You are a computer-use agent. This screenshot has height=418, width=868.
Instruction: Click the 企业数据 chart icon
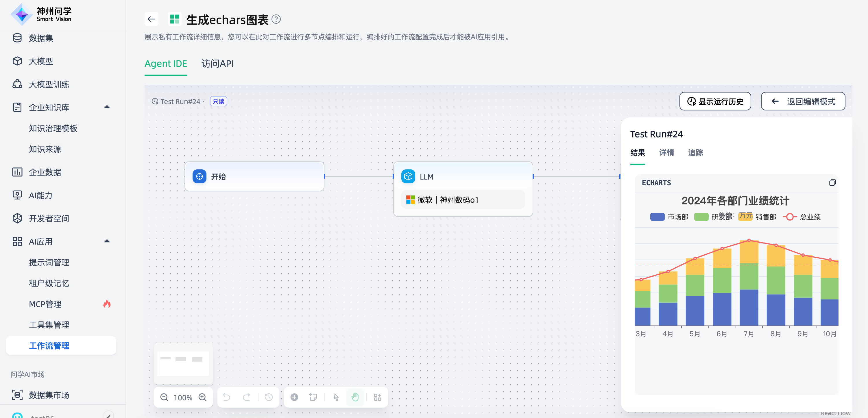click(x=17, y=172)
